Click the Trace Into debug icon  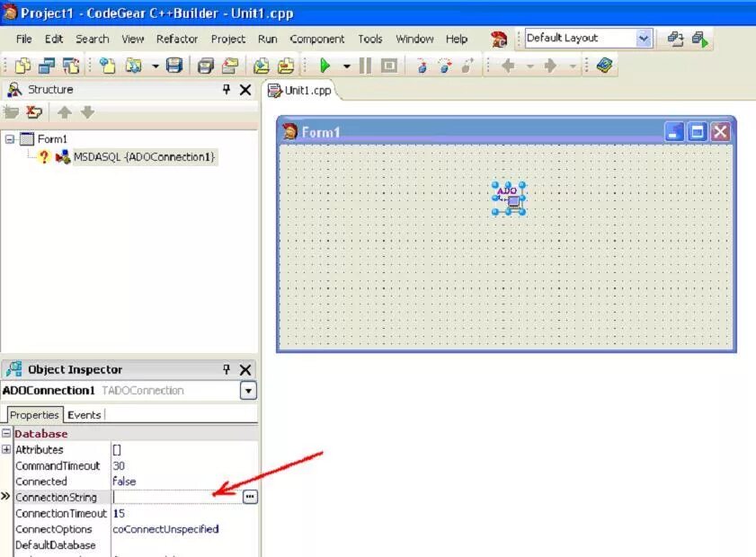coord(422,65)
